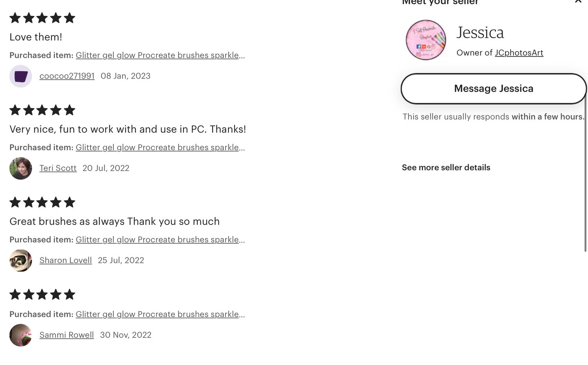
Task: Open purchased item link in Sharon Lovell's review
Action: 160,240
